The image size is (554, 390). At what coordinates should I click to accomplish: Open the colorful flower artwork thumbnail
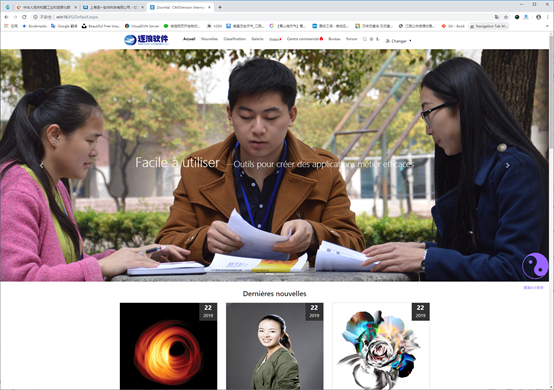pyautogui.click(x=381, y=346)
